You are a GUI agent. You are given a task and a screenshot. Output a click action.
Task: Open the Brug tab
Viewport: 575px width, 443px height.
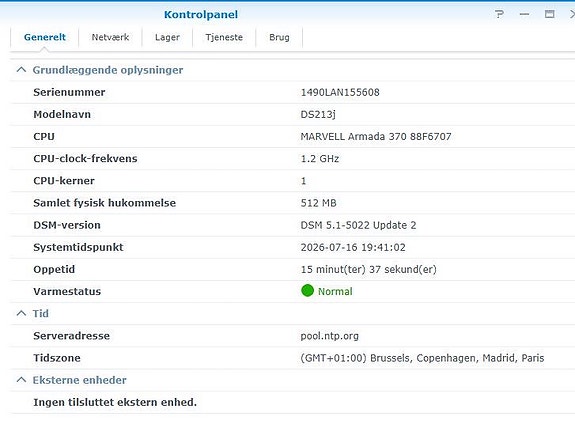point(279,37)
